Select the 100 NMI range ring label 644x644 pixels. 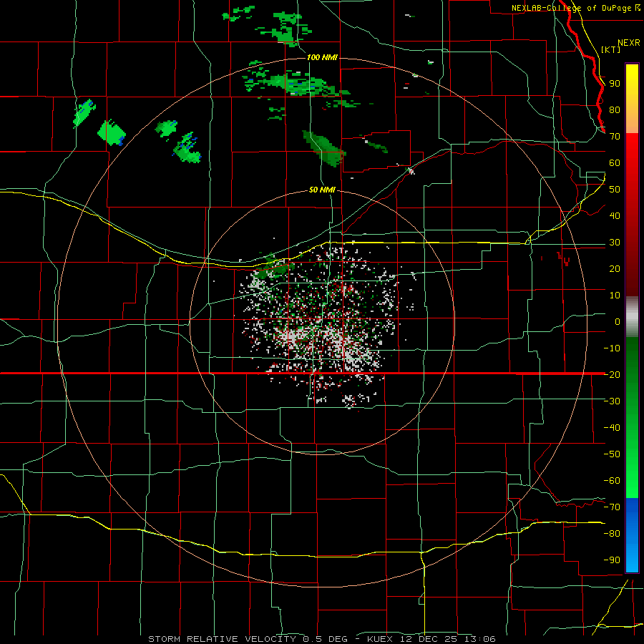[323, 57]
